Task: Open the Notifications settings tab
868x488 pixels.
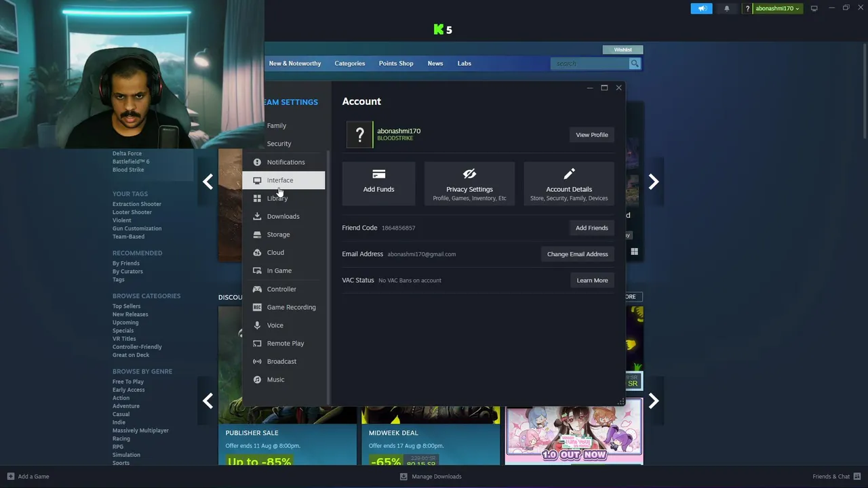Action: point(283,162)
